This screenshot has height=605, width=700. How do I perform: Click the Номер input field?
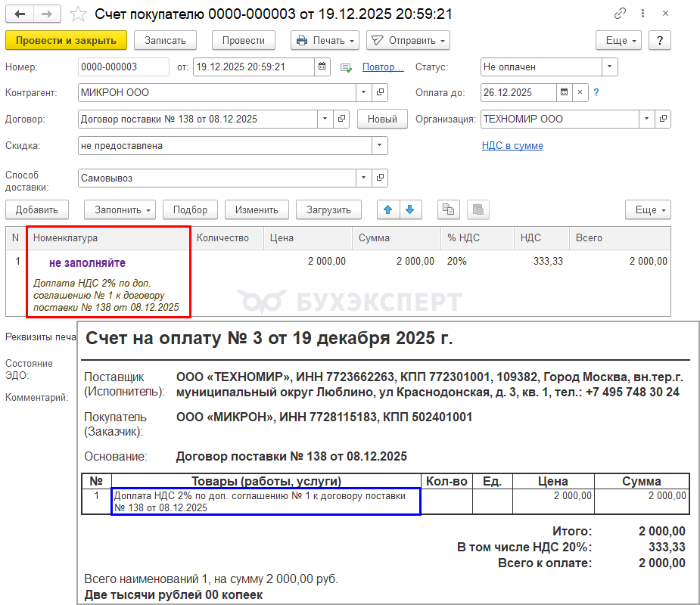123,67
